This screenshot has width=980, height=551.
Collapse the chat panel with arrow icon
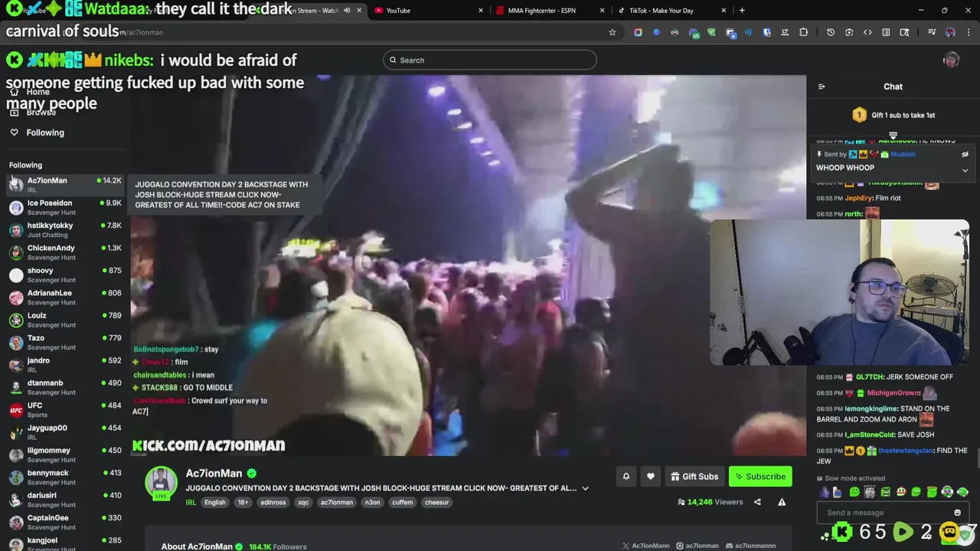click(822, 86)
